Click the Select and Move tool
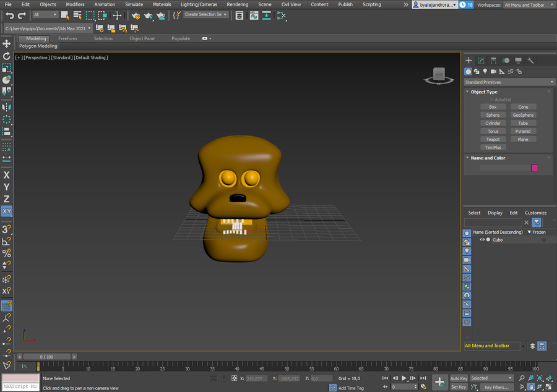This screenshot has width=557, height=392. click(x=7, y=44)
